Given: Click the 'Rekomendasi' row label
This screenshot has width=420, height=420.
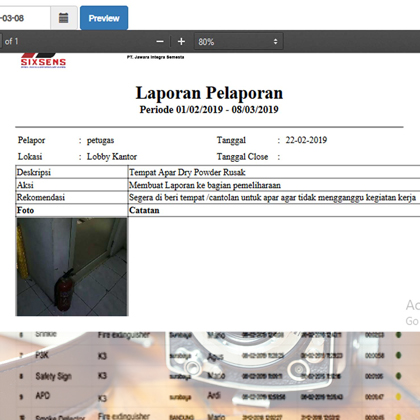Looking at the screenshot, I should 41,198.
